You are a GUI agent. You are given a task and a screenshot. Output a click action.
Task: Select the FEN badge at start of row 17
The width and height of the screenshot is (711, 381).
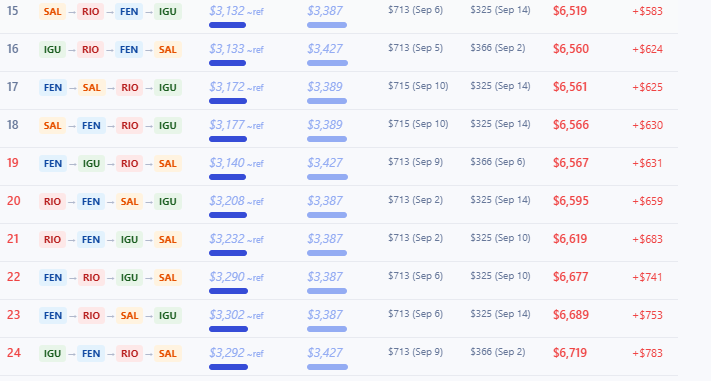click(53, 88)
